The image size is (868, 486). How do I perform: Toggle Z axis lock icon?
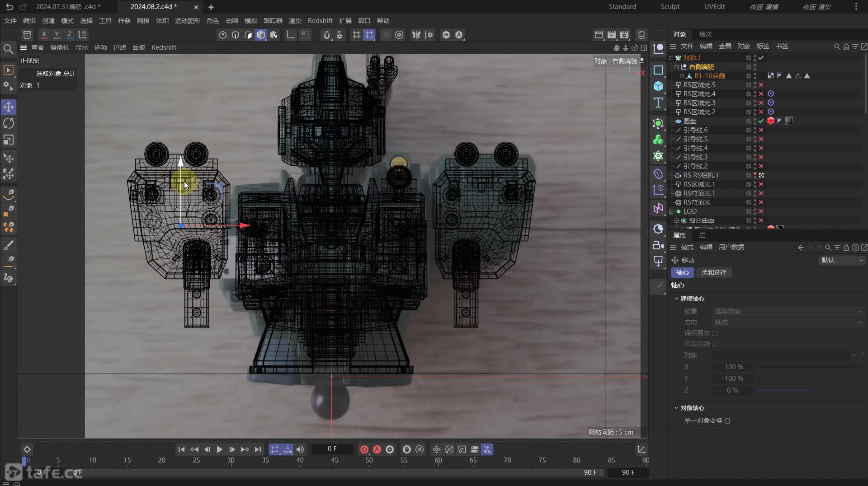click(x=69, y=34)
